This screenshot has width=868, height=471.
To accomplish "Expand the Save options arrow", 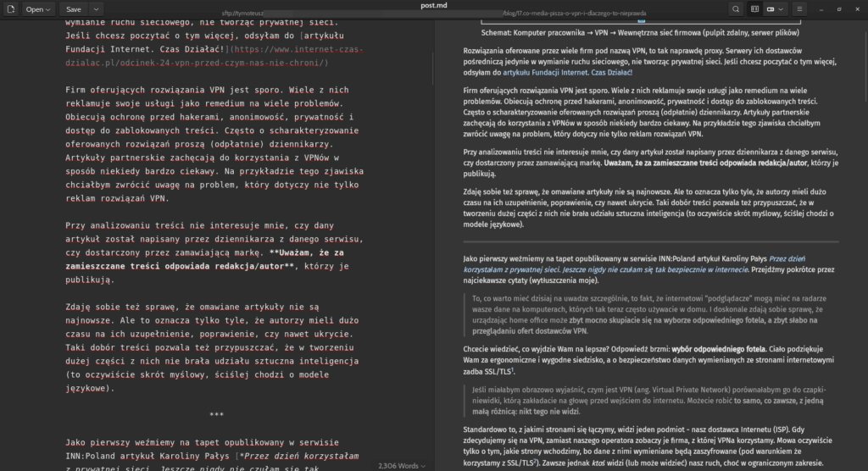I will click(96, 8).
